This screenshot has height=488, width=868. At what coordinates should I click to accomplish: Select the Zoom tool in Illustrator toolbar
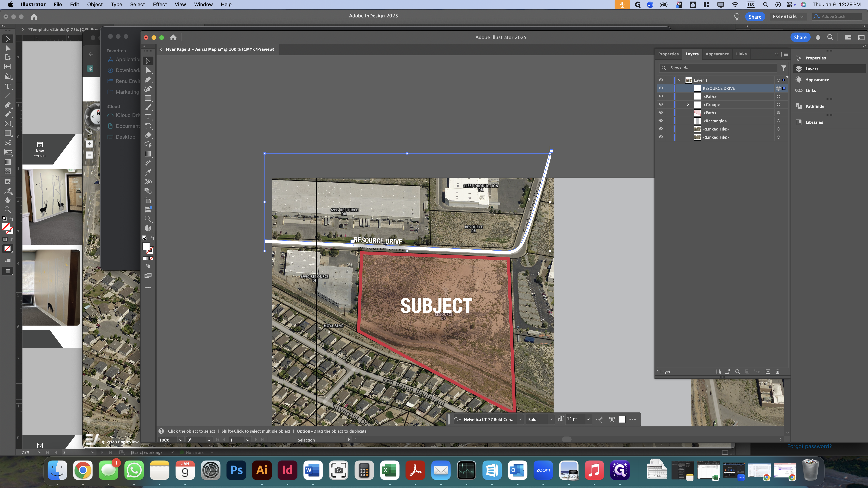click(x=148, y=219)
